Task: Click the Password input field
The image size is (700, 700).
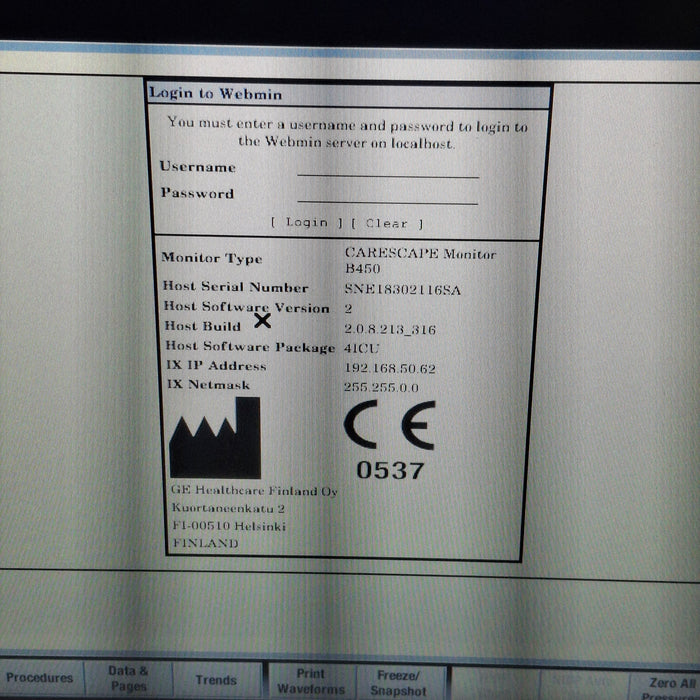Action: 388,196
